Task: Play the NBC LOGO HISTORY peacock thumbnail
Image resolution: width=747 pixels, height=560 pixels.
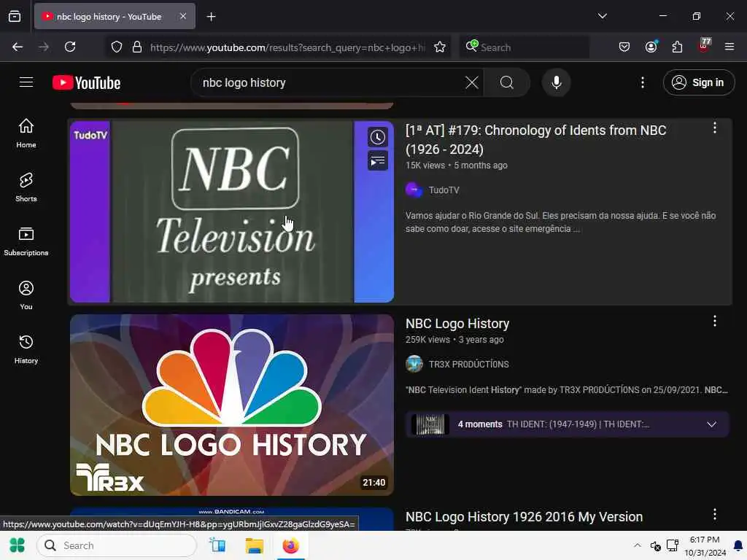Action: (x=232, y=405)
